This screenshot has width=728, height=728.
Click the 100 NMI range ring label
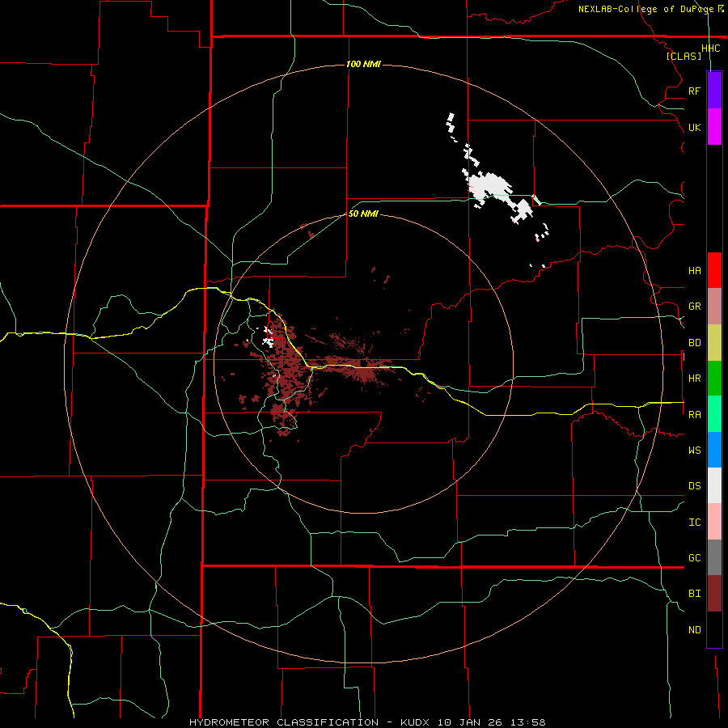click(x=363, y=64)
